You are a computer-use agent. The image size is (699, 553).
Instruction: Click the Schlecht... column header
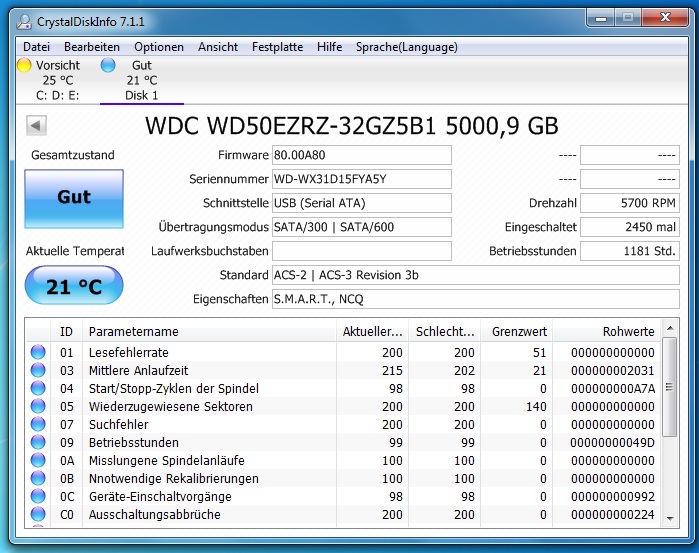(444, 331)
